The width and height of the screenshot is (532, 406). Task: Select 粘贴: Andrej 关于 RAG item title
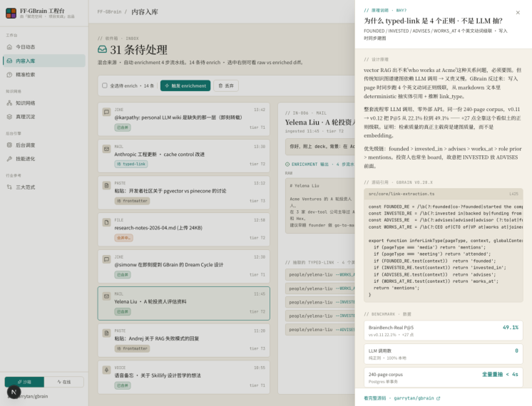157,338
